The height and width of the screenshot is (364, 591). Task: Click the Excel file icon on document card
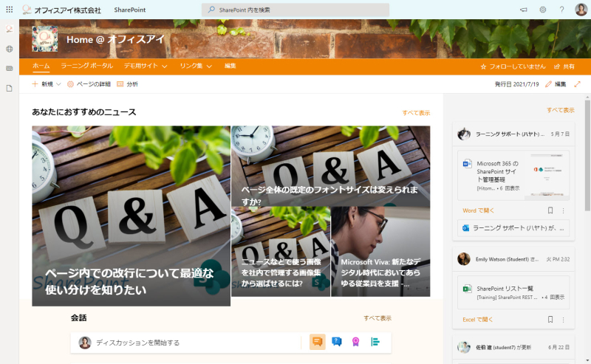click(x=468, y=289)
